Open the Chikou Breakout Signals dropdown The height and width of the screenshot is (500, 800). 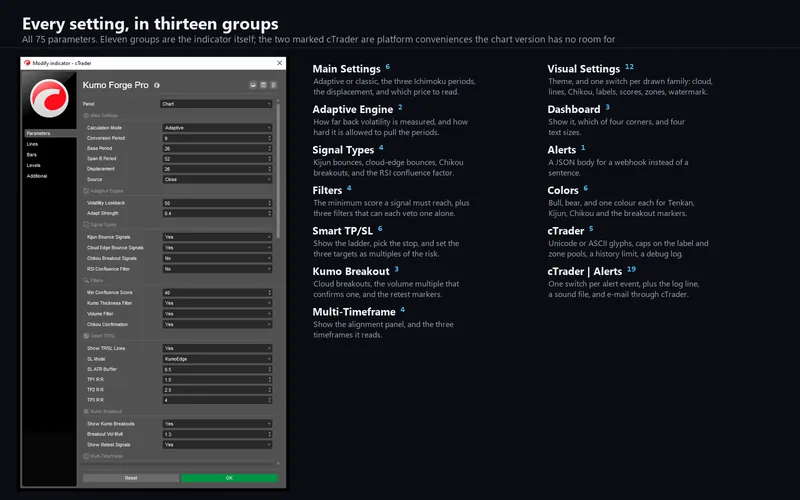point(217,258)
